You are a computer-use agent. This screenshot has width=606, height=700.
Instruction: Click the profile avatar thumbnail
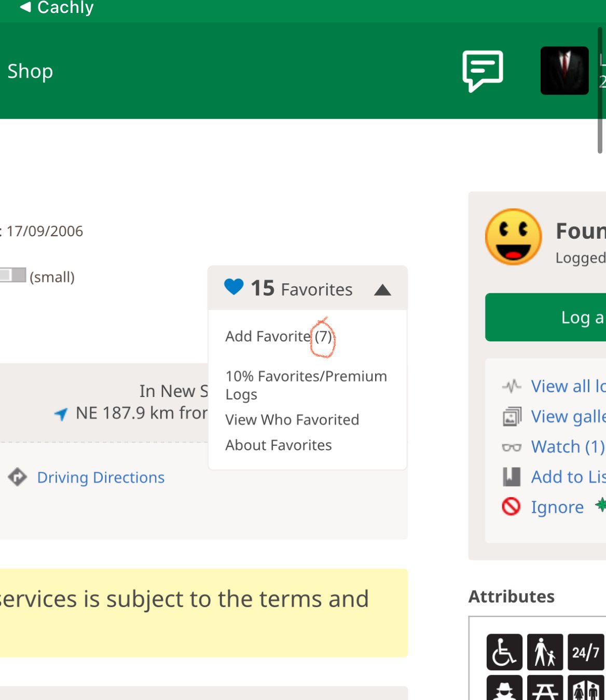pyautogui.click(x=564, y=71)
